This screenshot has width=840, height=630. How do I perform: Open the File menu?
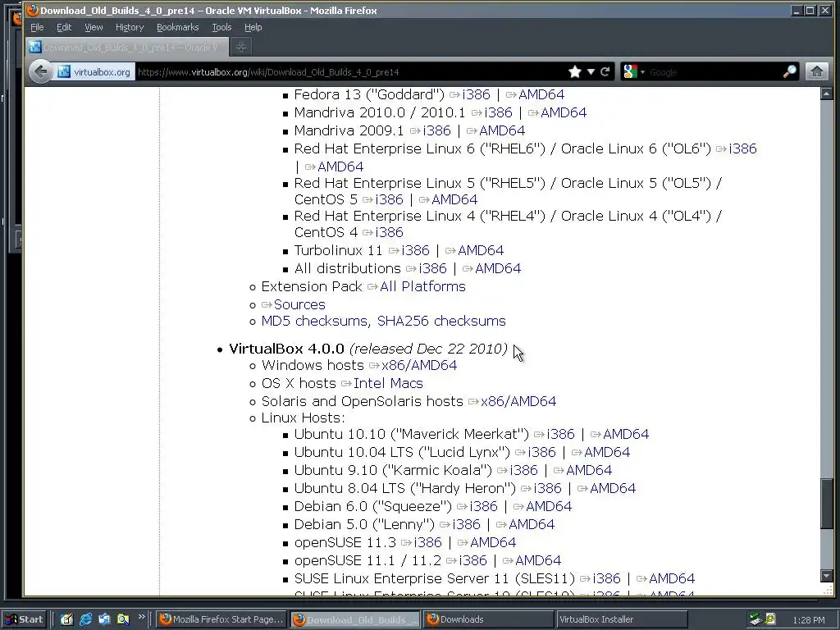(37, 27)
